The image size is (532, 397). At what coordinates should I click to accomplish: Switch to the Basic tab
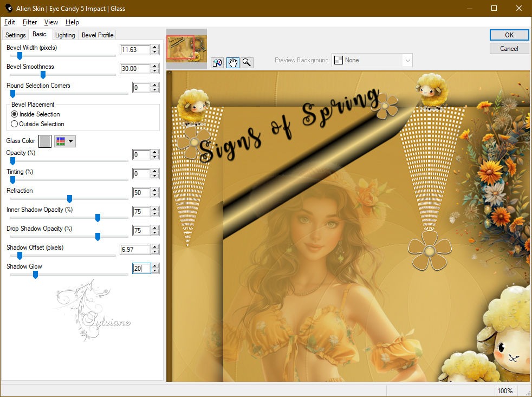[x=40, y=34]
